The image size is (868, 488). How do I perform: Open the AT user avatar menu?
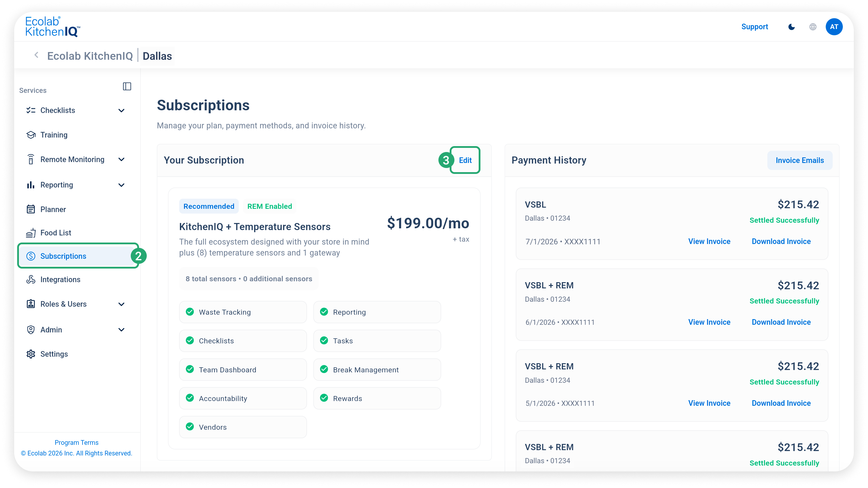(x=834, y=27)
